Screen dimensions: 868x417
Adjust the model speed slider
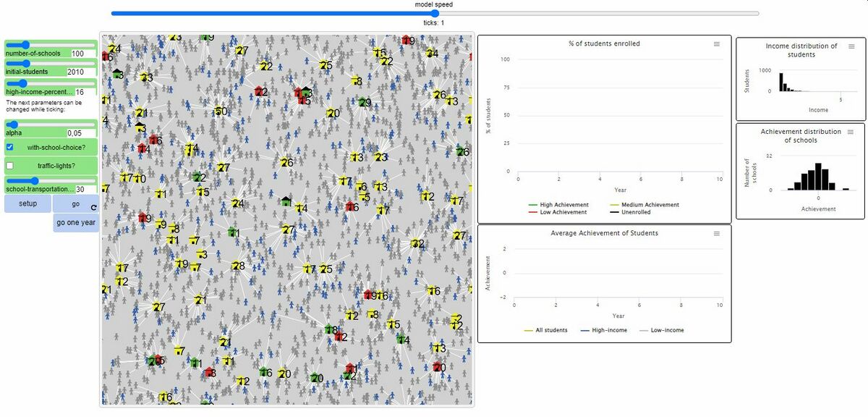tap(435, 13)
